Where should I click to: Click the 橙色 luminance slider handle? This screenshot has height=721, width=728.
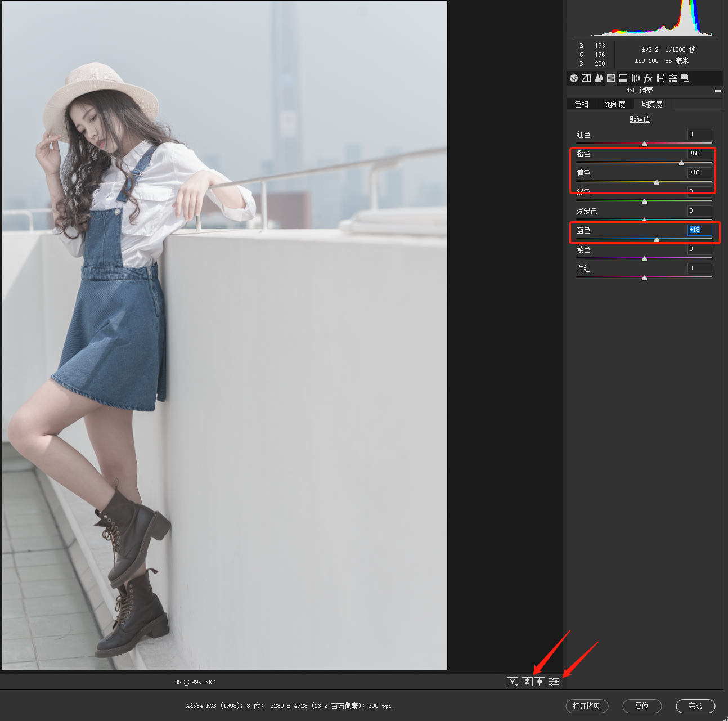pyautogui.click(x=681, y=163)
